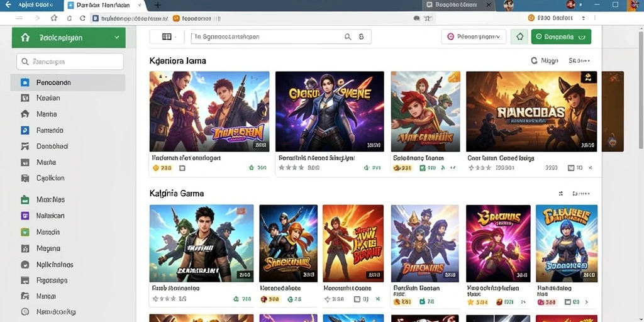Click the magnifier icon in main search bar

[348, 36]
